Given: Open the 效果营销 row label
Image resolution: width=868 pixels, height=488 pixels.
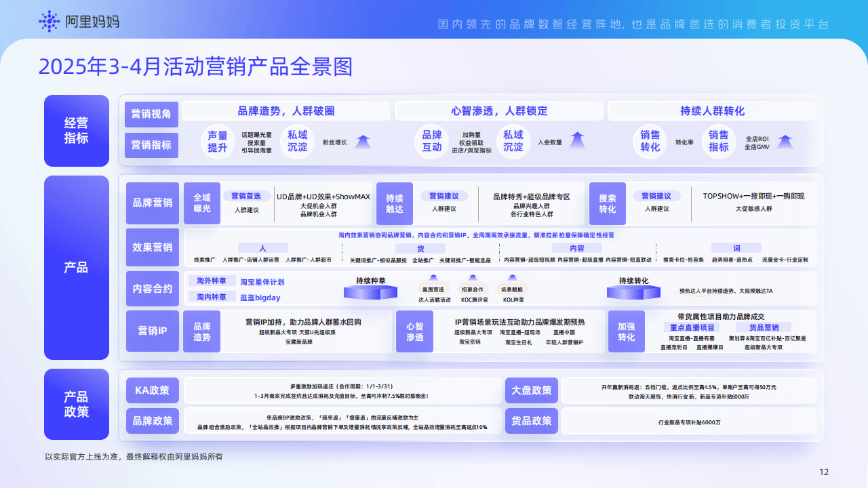Looking at the screenshot, I should click(x=153, y=247).
